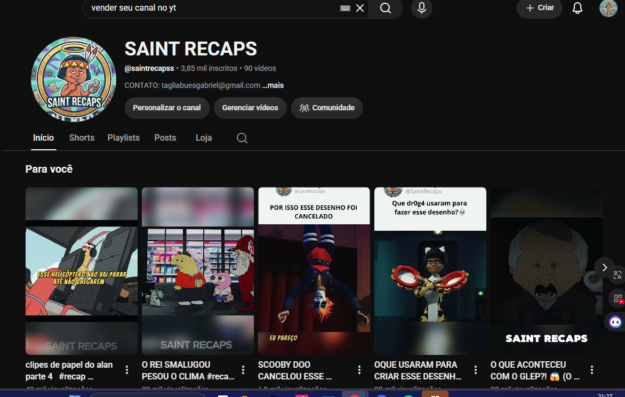Clear the search box with the X icon

click(x=360, y=8)
